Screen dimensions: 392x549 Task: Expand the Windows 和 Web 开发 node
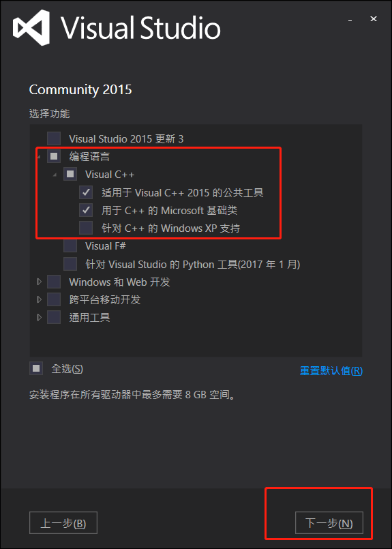(x=40, y=282)
